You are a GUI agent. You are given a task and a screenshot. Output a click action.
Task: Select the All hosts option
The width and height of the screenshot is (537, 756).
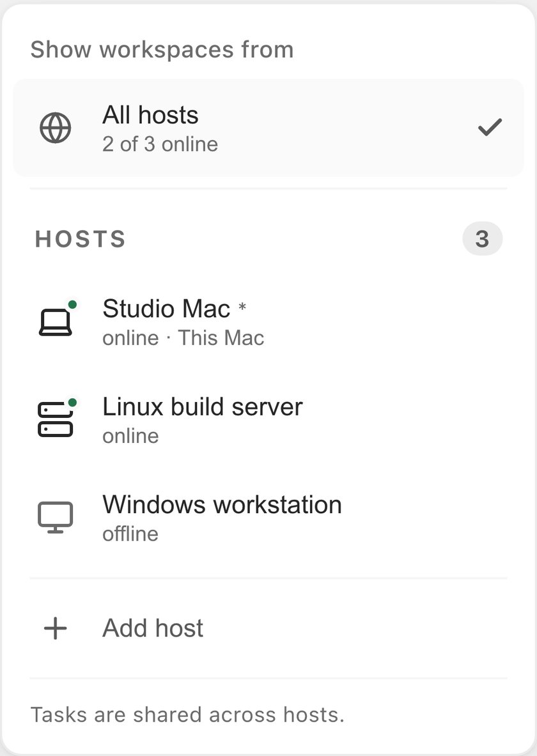tap(268, 128)
